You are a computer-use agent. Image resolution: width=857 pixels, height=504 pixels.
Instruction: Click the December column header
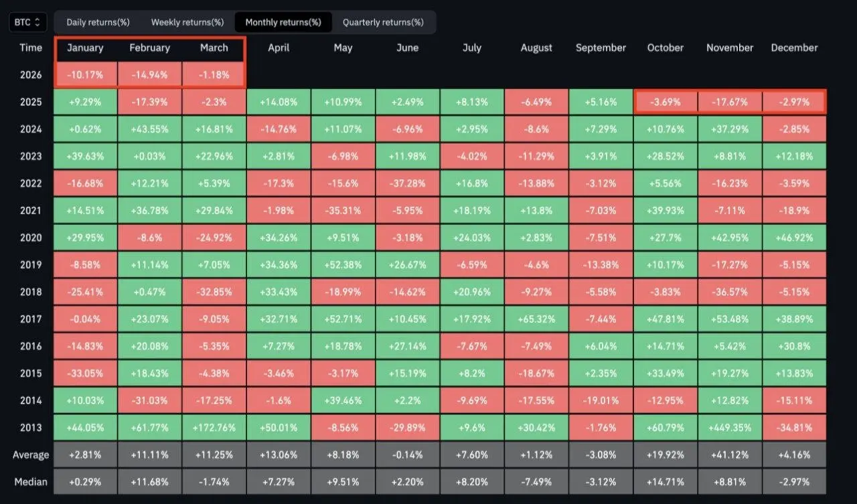[794, 48]
